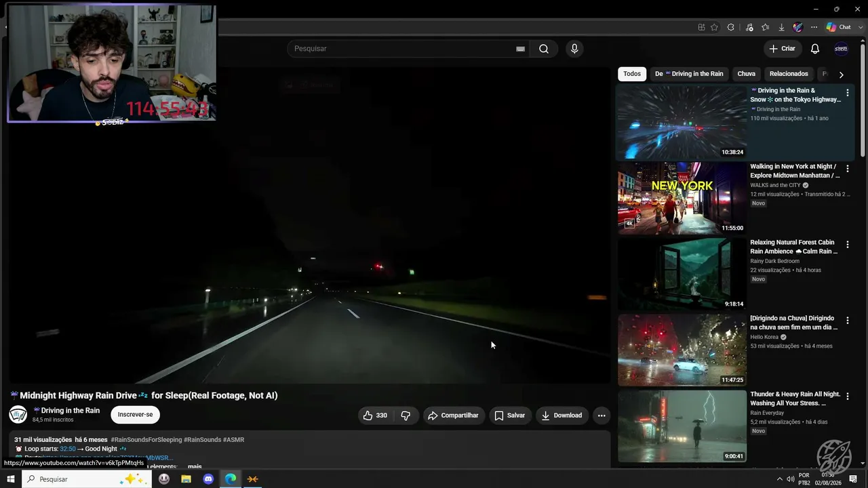The image size is (868, 488).
Task: Open the on-screen keyboard in the search box
Action: [520, 49]
